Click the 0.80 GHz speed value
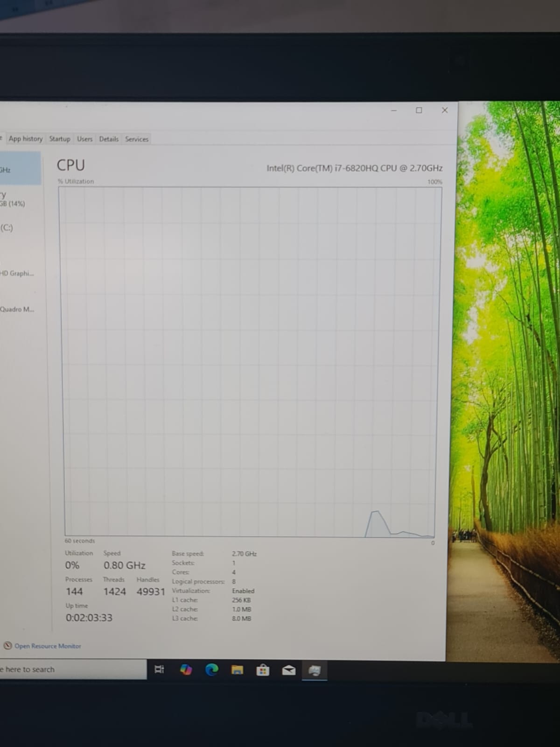This screenshot has height=747, width=560. coord(125,565)
